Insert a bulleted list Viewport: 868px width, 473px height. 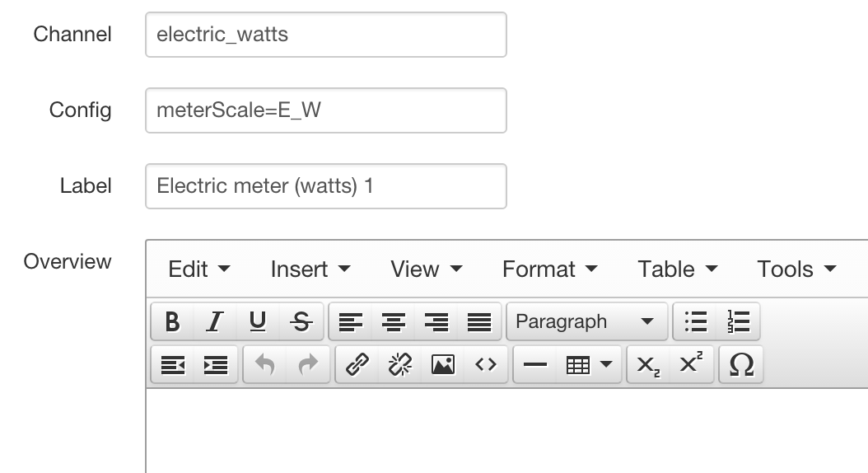point(696,321)
